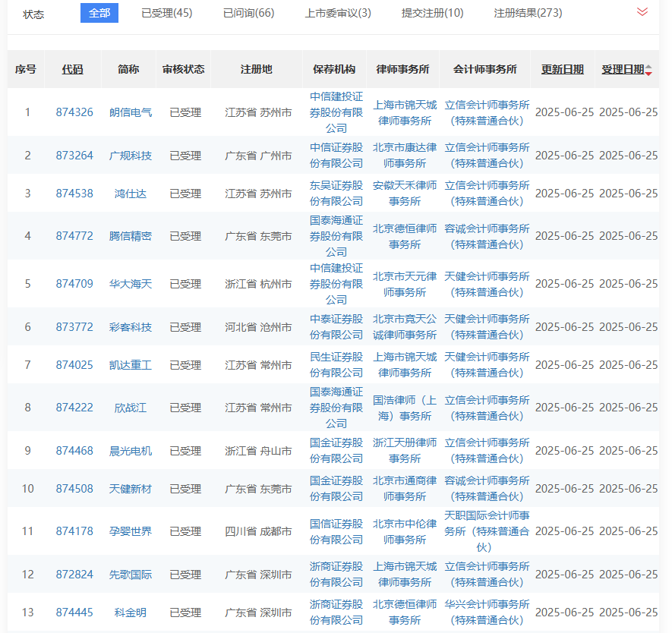Open 孕婴世界 company link

coord(131,531)
